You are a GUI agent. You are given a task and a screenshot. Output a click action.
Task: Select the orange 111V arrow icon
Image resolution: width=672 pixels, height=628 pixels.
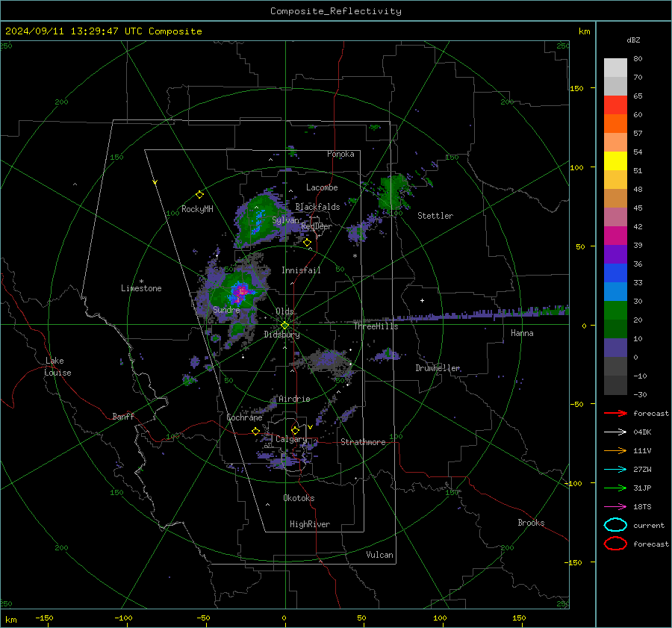[x=615, y=450]
